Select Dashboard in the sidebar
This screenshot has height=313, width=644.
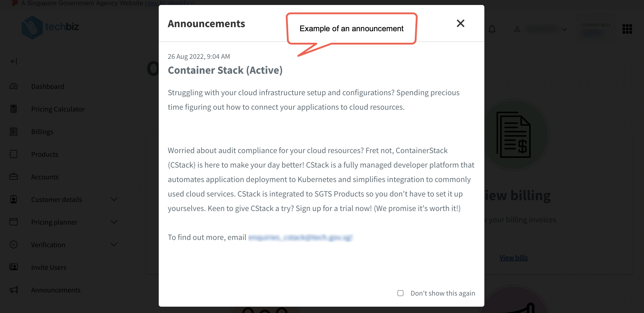pyautogui.click(x=47, y=86)
